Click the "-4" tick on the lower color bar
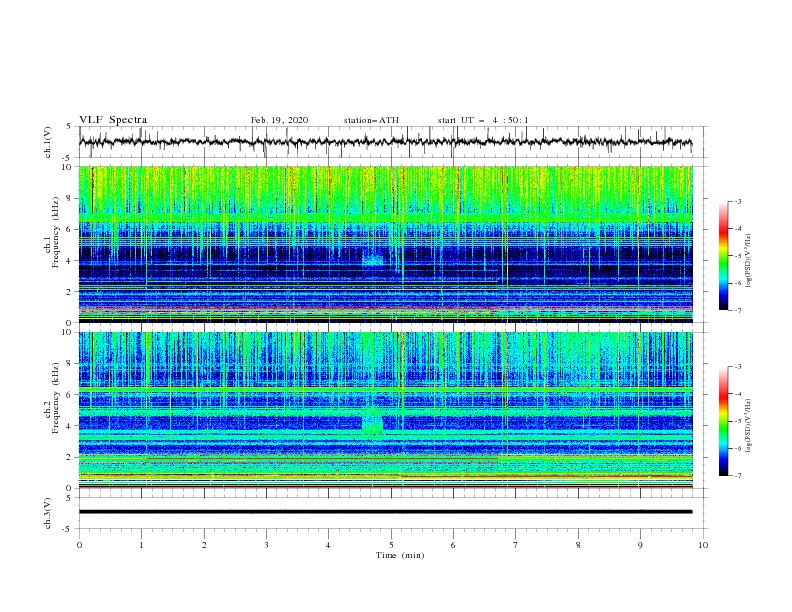792x612 pixels. click(737, 394)
